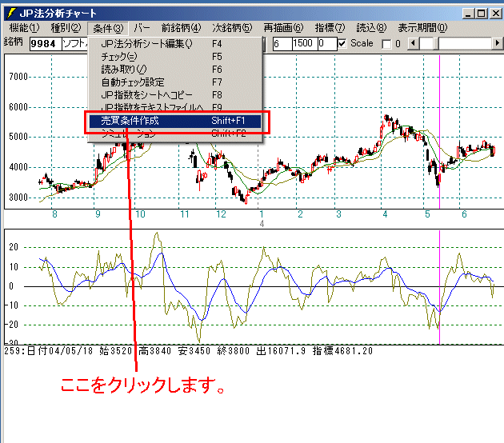
Task: Open the 読込(8) menu
Action: point(371,28)
